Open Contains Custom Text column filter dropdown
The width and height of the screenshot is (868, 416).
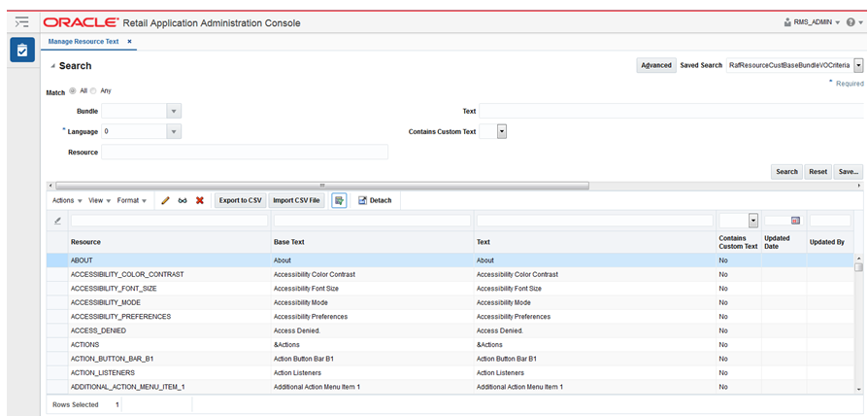click(752, 221)
